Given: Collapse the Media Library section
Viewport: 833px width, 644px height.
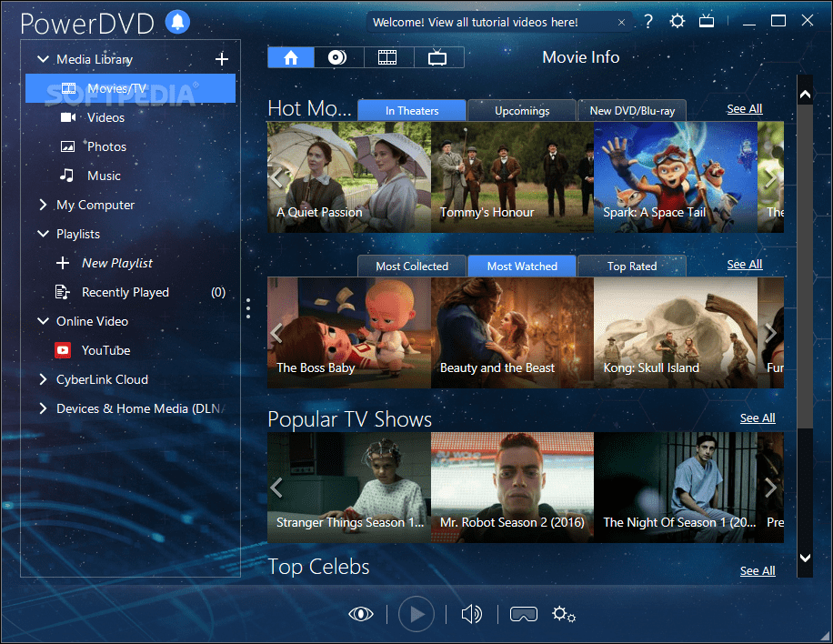Looking at the screenshot, I should 43,59.
